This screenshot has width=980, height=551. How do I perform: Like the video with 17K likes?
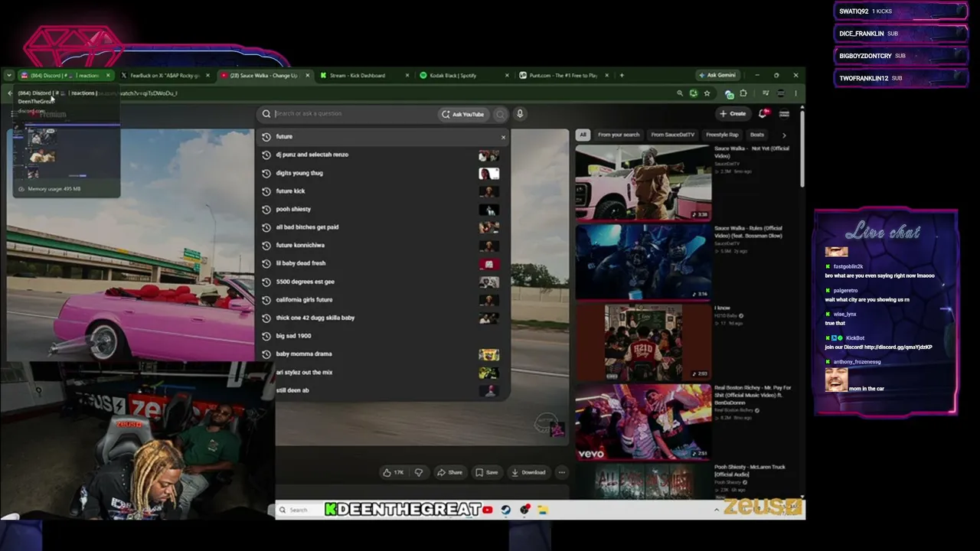click(394, 473)
